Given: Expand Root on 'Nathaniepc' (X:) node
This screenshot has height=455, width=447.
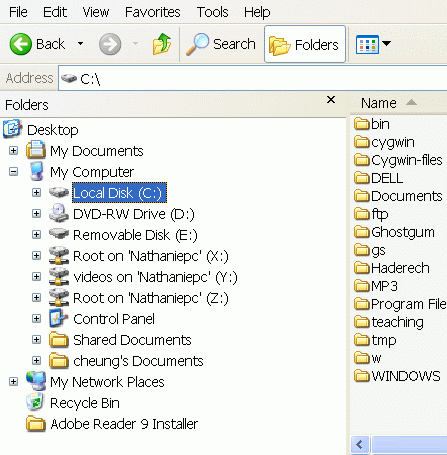Looking at the screenshot, I should pos(36,256).
